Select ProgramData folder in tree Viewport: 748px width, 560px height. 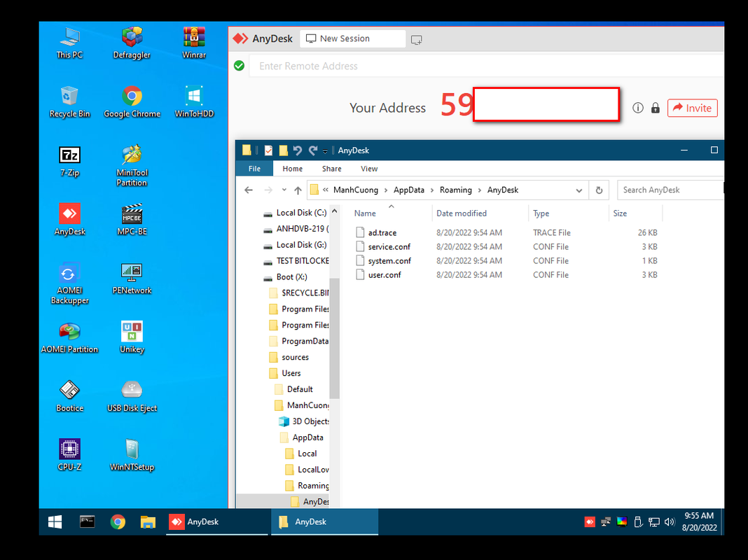click(x=305, y=341)
